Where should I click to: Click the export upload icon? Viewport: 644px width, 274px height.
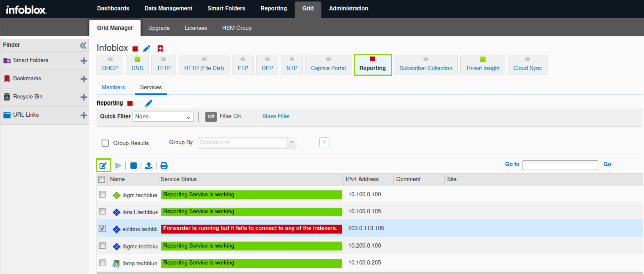coord(149,166)
